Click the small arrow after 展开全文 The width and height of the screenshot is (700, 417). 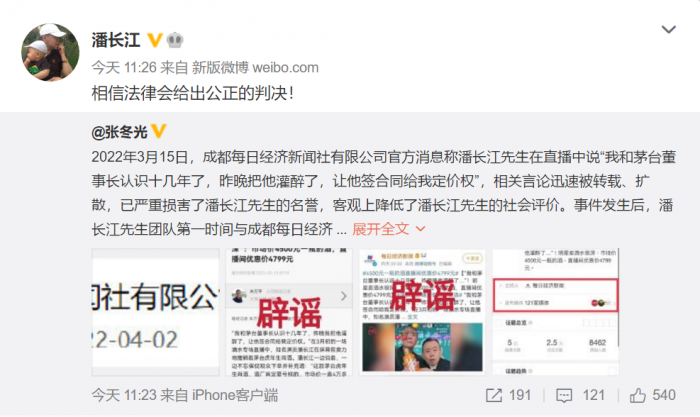[420, 229]
